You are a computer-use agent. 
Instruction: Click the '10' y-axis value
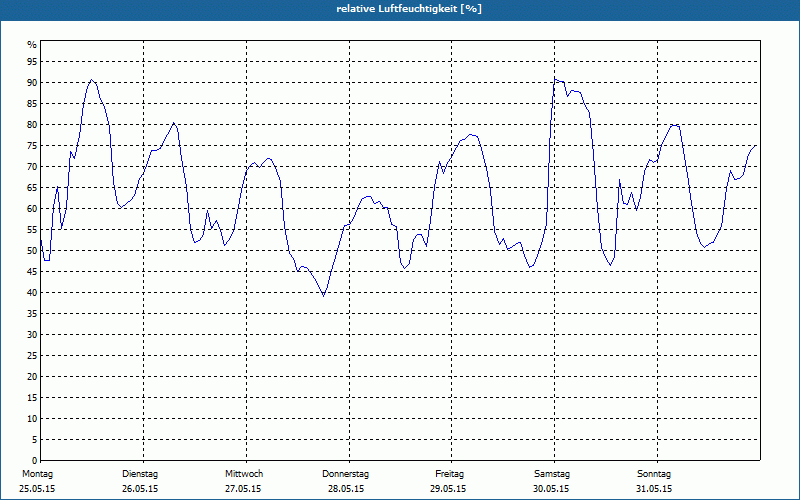click(32, 419)
